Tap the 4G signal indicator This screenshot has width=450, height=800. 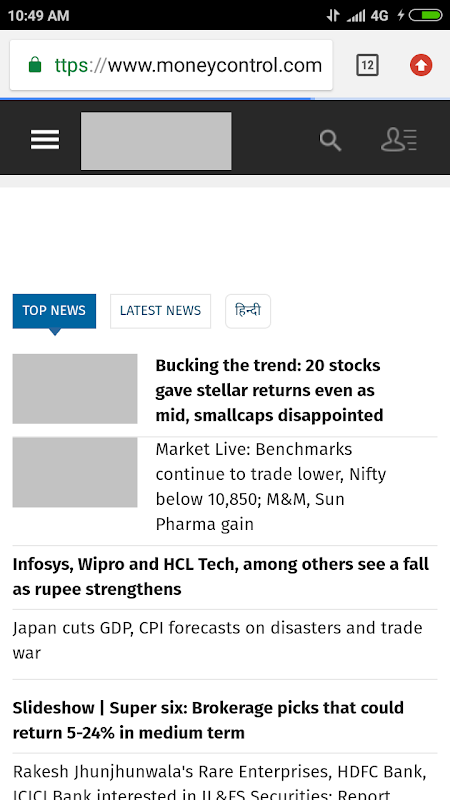[x=380, y=16]
